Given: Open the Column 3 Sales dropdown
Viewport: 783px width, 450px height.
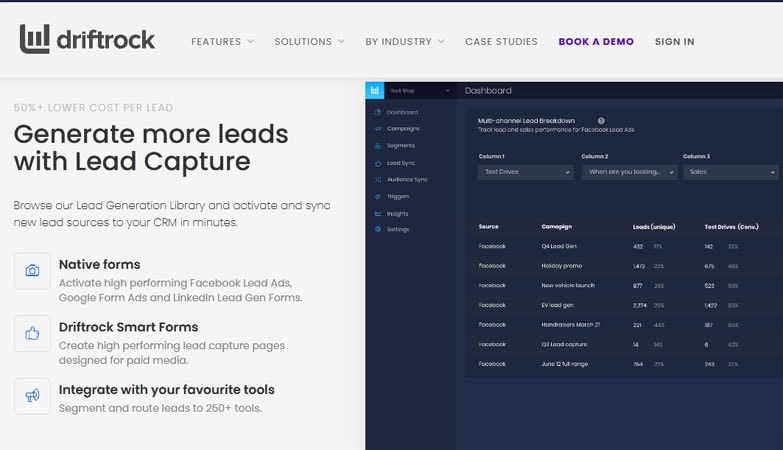Looking at the screenshot, I should coord(730,172).
